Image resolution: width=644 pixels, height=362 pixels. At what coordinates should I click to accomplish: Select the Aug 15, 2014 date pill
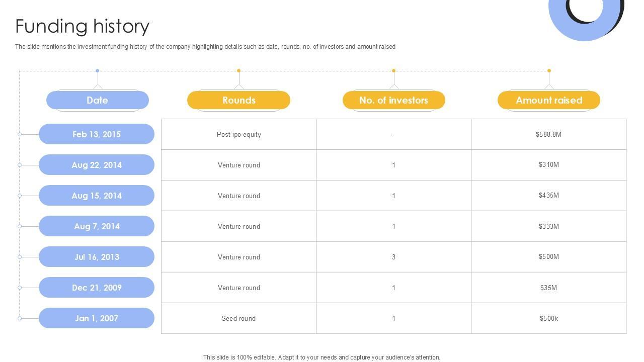tap(97, 196)
